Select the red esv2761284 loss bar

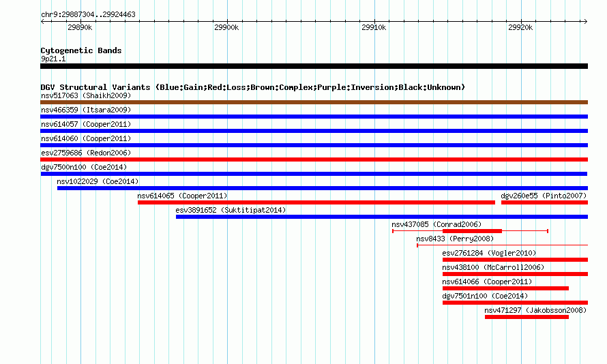(515, 260)
